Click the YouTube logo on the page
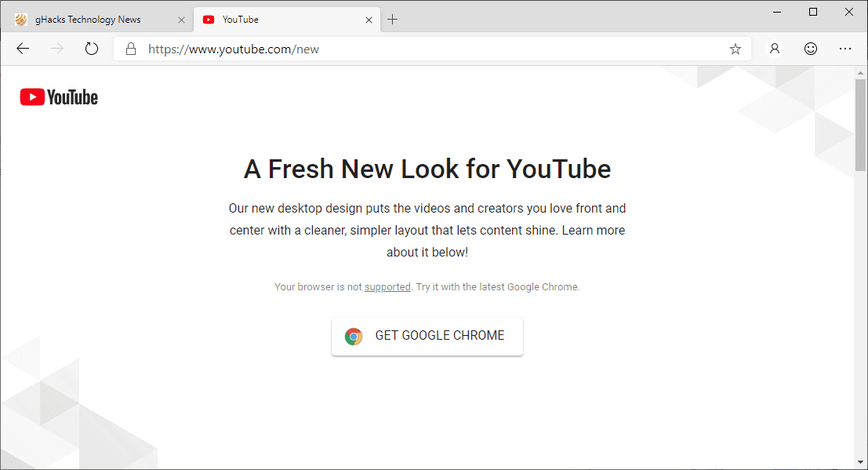Viewport: 868px width, 470px height. click(59, 97)
